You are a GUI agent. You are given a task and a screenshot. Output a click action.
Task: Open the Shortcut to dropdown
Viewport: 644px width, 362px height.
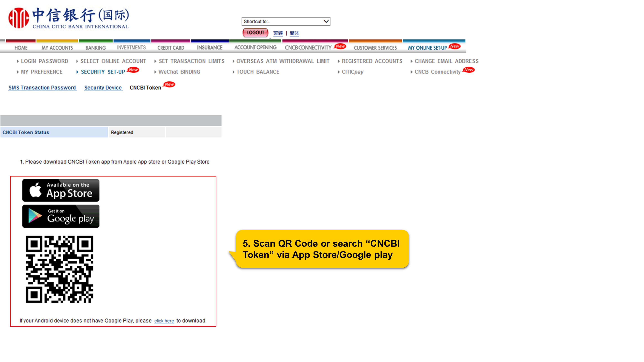point(286,22)
